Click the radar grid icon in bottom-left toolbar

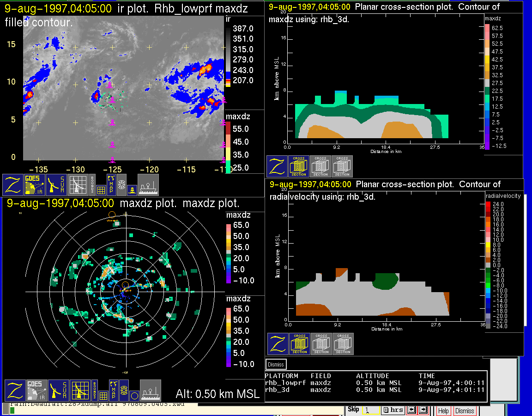80,390
